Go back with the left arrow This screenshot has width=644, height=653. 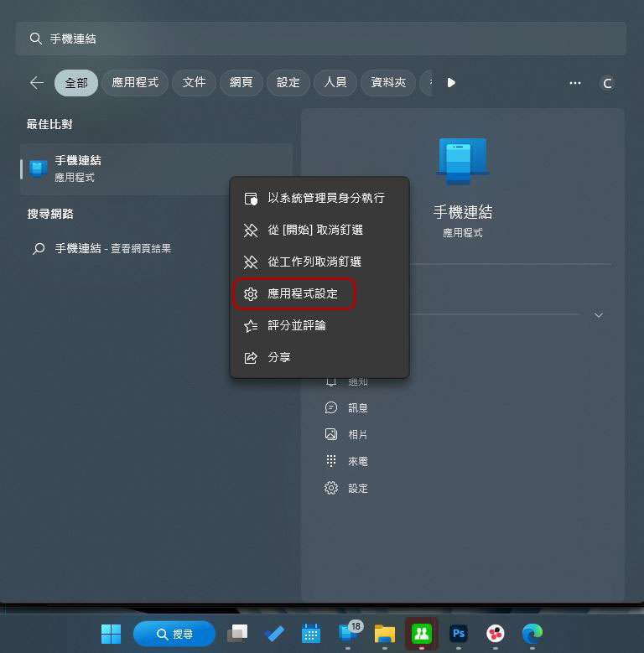coord(37,82)
